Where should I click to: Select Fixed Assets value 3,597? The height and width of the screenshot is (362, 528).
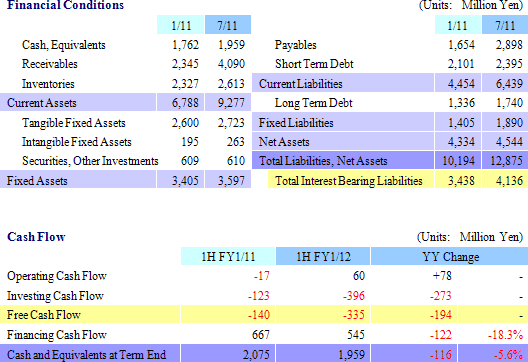[231, 181]
